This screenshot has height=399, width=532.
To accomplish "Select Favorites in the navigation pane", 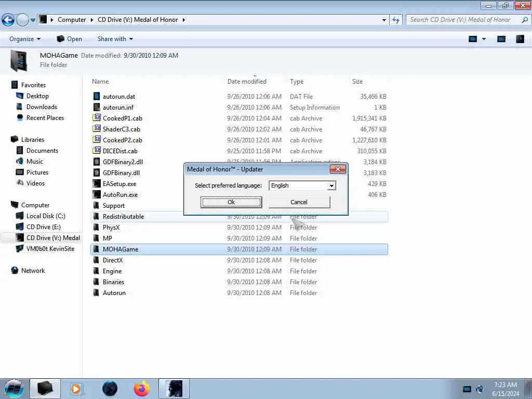I will tap(33, 85).
